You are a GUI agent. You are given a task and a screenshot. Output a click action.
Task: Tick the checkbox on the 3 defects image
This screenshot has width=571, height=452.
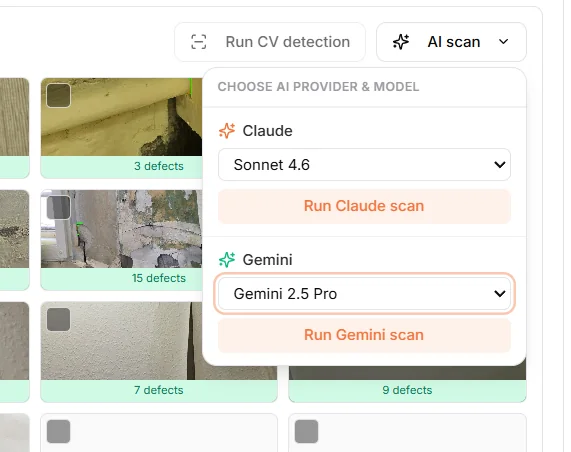(59, 95)
